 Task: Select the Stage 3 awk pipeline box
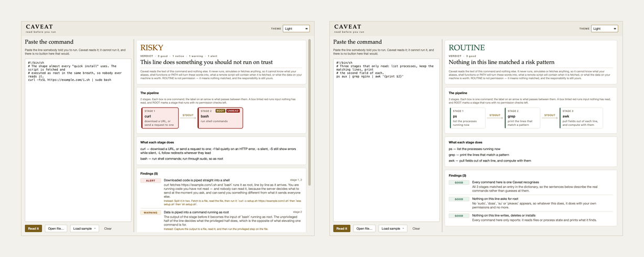pos(581,118)
